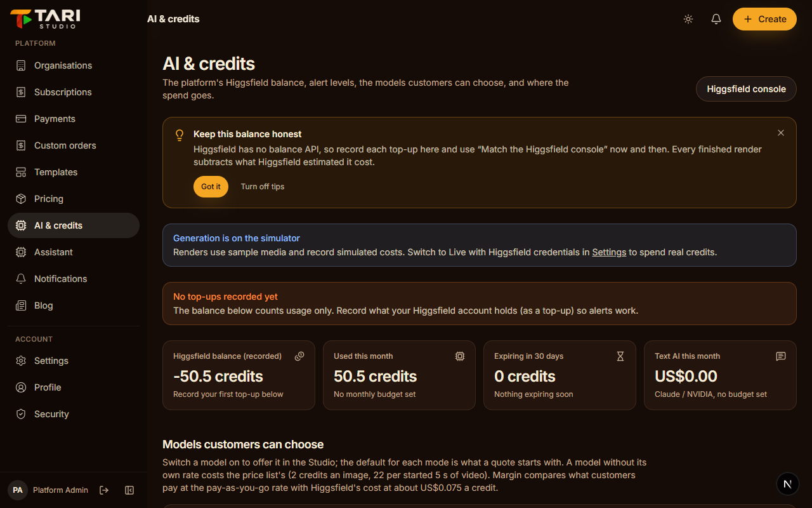Click the Higgsfield balance coins icon
This screenshot has width=812, height=508.
pyautogui.click(x=299, y=356)
